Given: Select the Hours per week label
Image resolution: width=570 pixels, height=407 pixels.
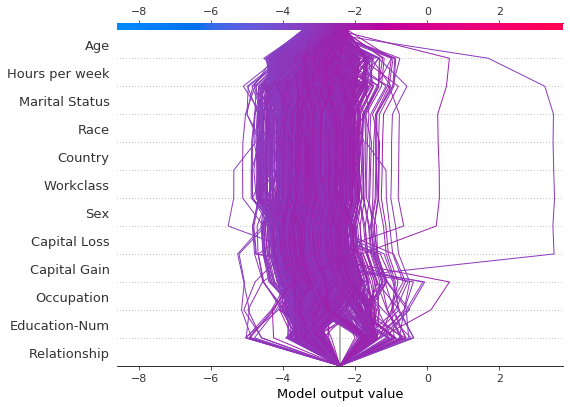Looking at the screenshot, I should [58, 74].
